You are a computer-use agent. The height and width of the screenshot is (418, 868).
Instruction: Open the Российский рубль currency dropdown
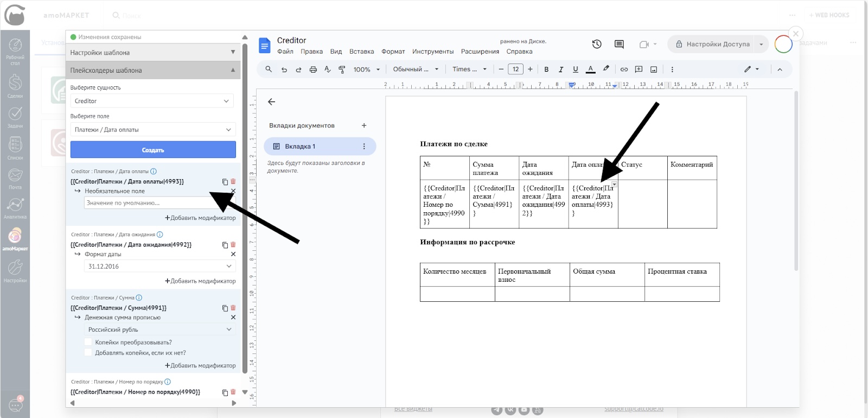tap(160, 330)
